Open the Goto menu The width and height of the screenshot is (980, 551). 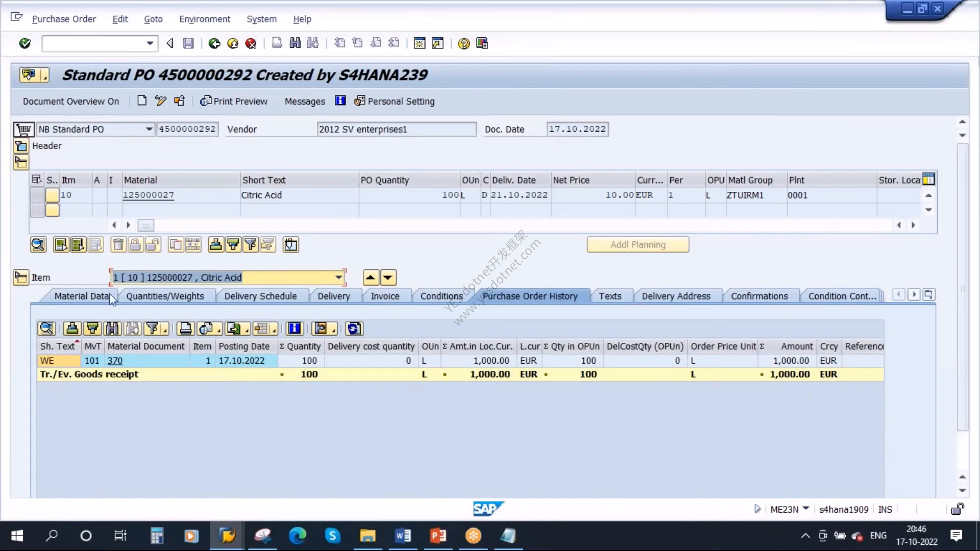coord(153,19)
